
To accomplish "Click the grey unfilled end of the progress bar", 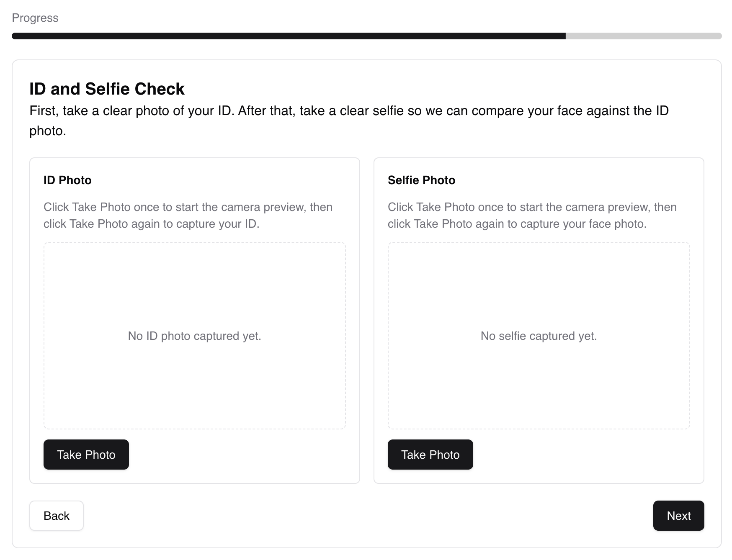I will [644, 36].
